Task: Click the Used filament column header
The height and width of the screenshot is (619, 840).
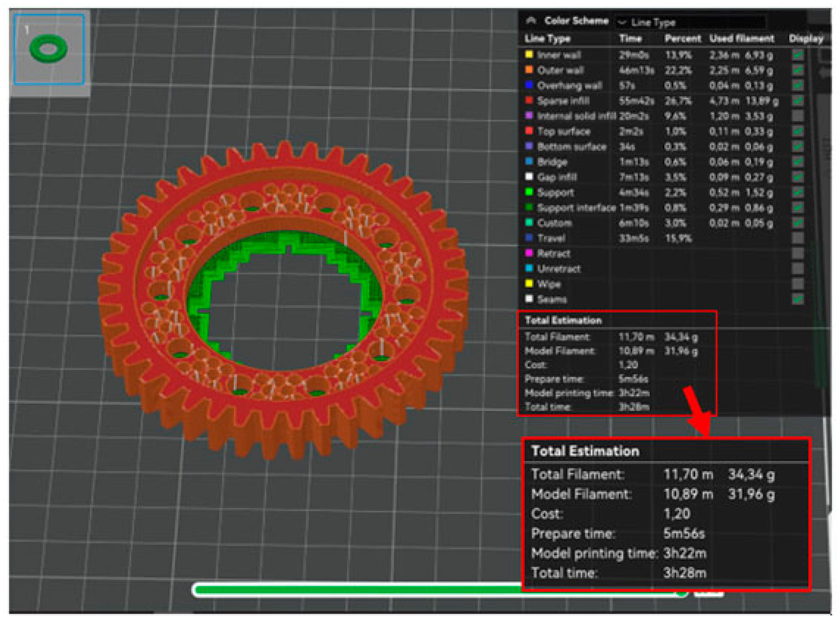Action: [x=742, y=39]
